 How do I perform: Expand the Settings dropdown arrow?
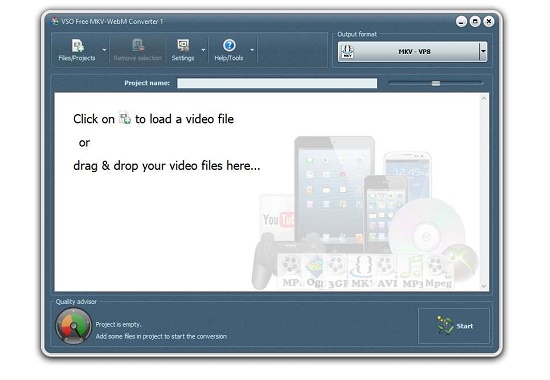click(x=203, y=50)
